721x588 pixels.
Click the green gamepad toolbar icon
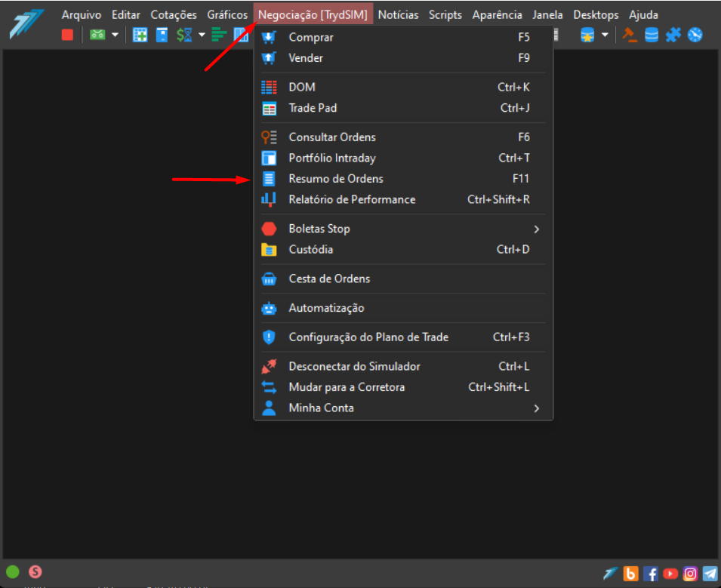[x=97, y=35]
